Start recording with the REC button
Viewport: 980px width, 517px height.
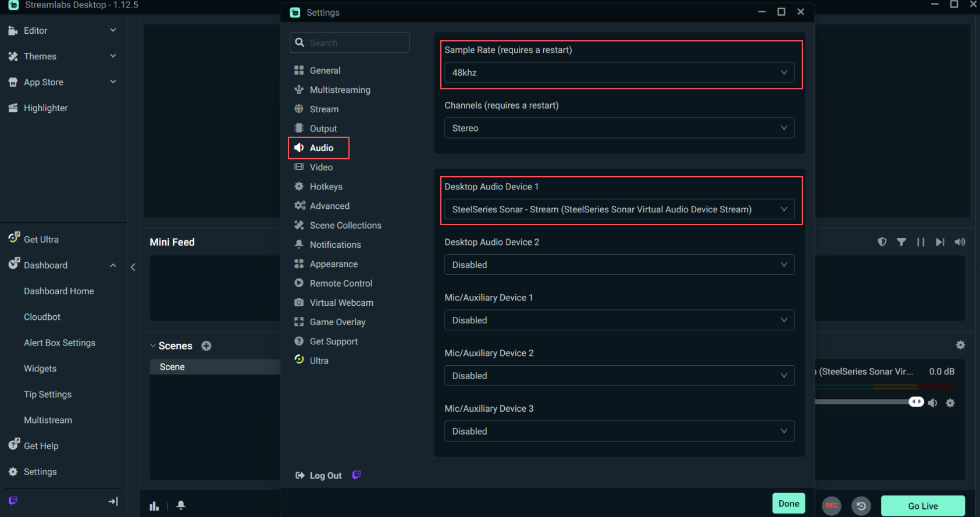(x=832, y=505)
